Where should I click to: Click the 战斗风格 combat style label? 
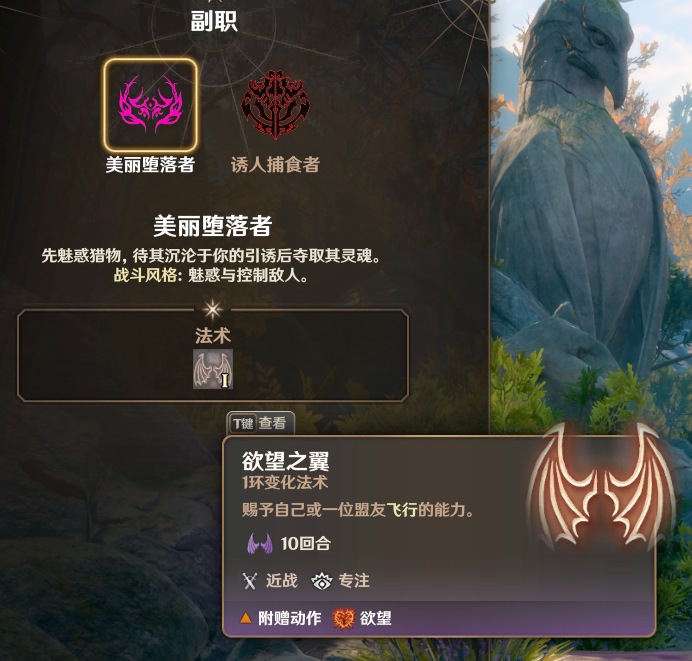(x=145, y=275)
